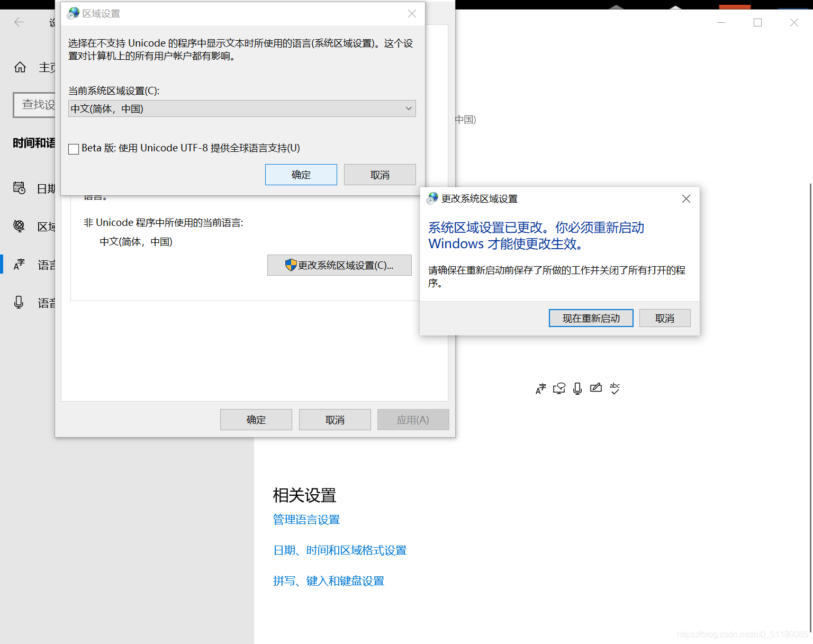Select the Language icon in sidebar

point(19,265)
